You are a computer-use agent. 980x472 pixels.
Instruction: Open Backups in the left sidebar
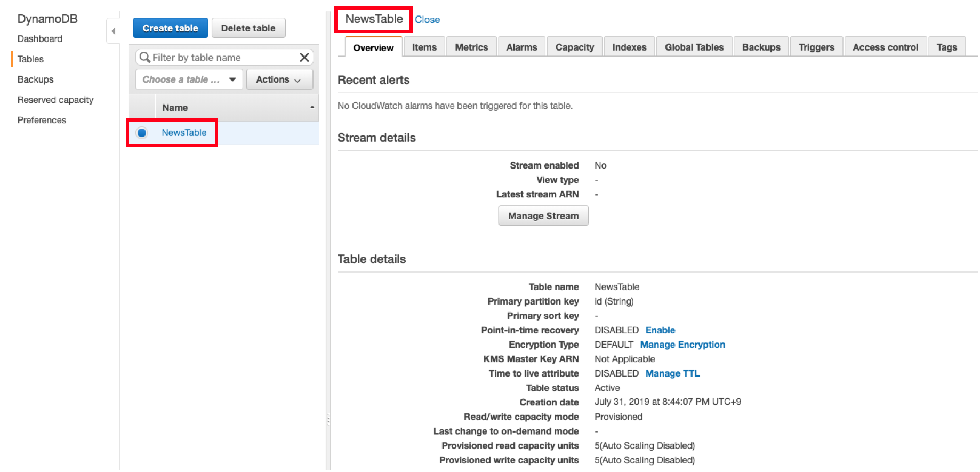pos(35,79)
